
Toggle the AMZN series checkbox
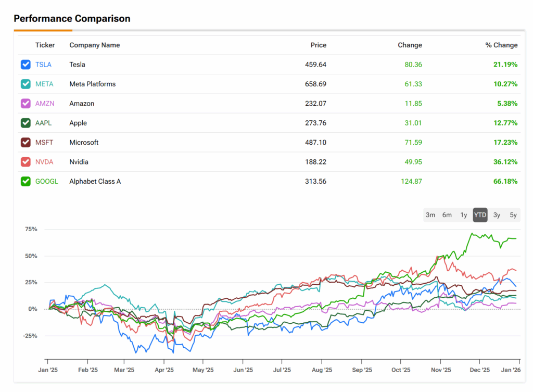[26, 104]
